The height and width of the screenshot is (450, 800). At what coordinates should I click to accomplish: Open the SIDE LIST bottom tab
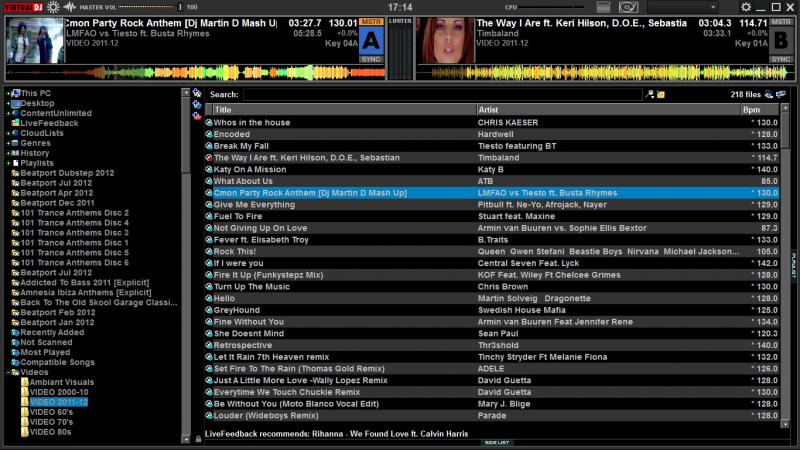[x=496, y=442]
